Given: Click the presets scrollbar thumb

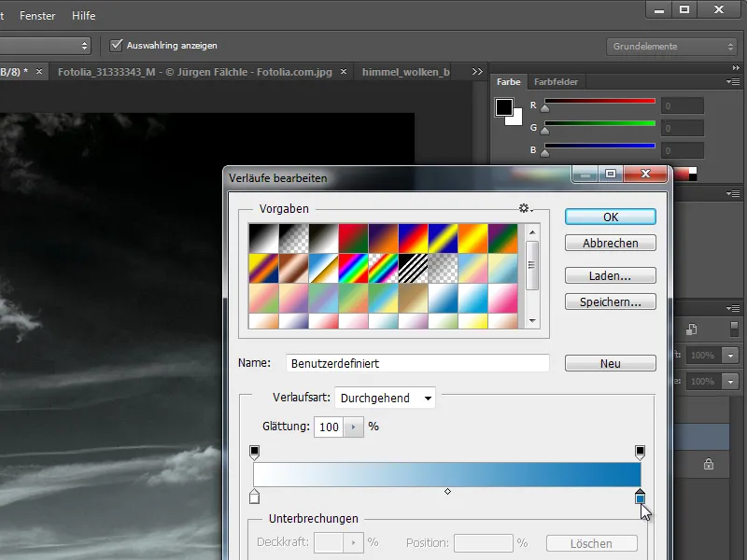Looking at the screenshot, I should tap(532, 265).
